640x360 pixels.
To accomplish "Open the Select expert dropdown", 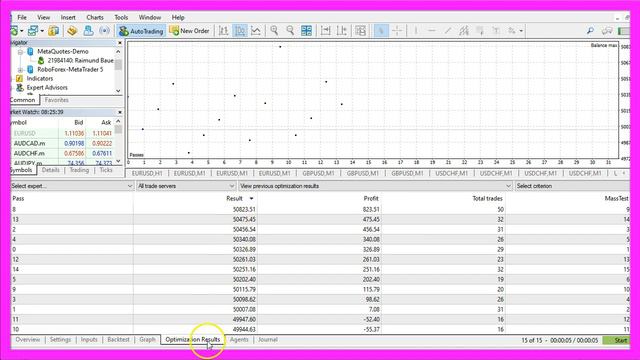I will point(72,186).
